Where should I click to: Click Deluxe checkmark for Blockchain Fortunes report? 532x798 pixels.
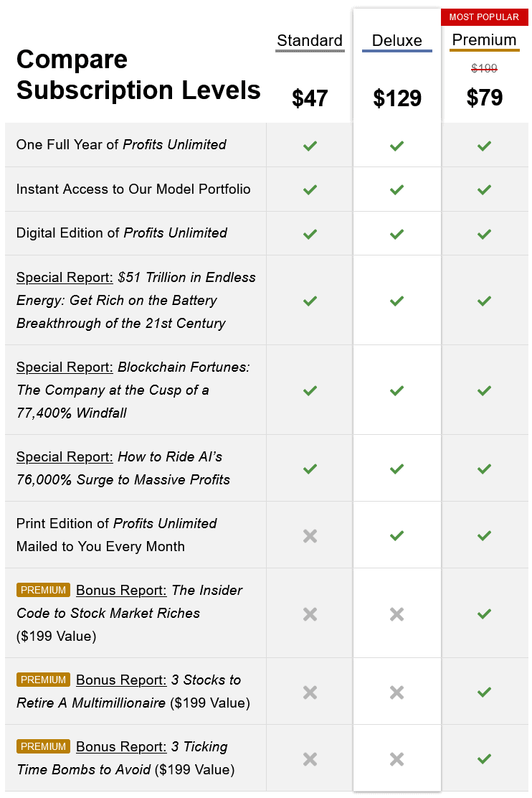pyautogui.click(x=396, y=390)
